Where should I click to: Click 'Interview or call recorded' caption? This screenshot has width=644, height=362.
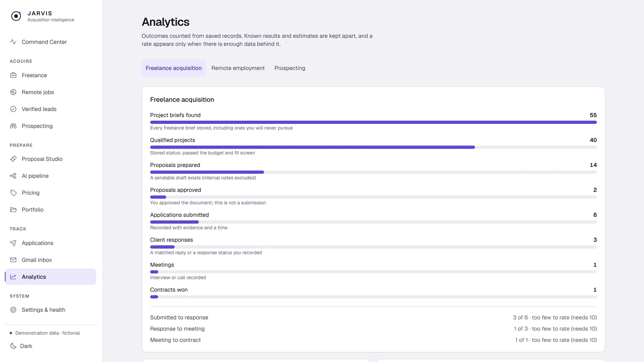click(178, 277)
